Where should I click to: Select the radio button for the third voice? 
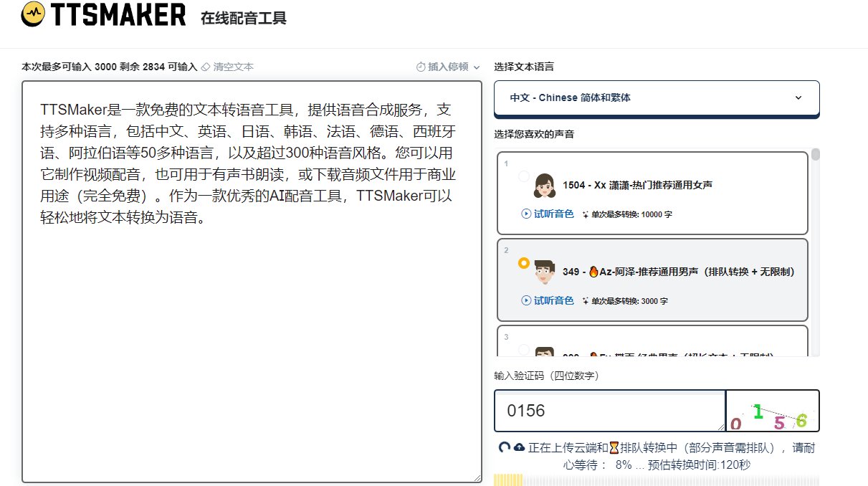coord(524,349)
